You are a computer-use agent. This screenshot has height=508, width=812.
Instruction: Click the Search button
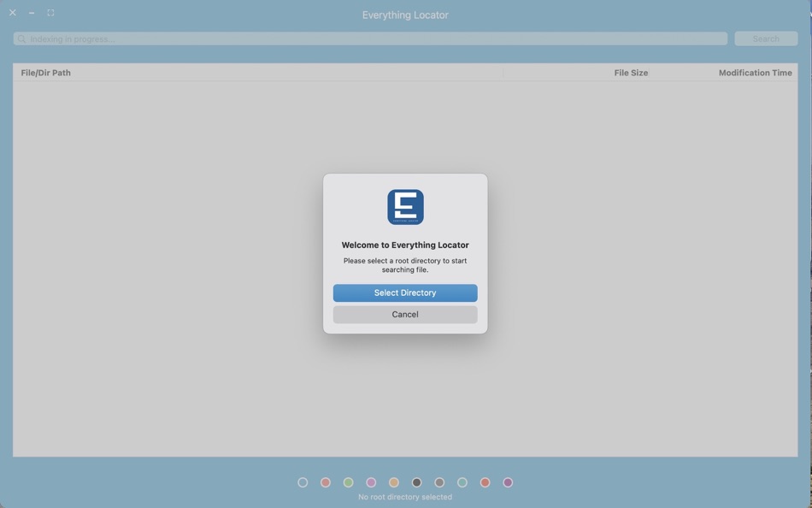pyautogui.click(x=765, y=38)
